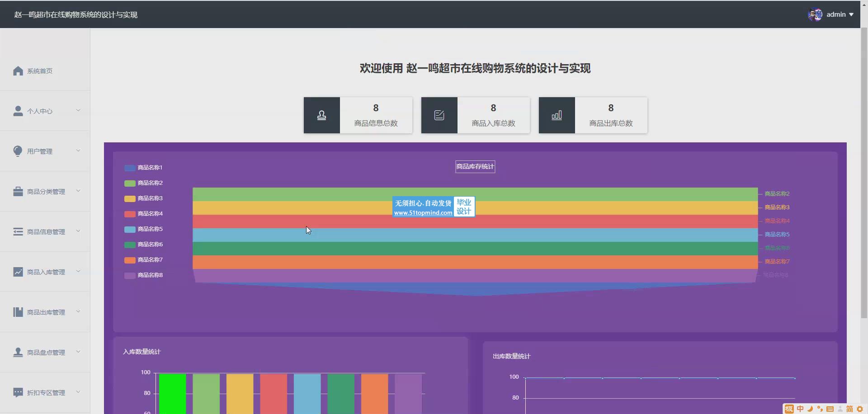This screenshot has height=414, width=868.
Task: Toggle the 商品名称1 legend entry
Action: 143,168
